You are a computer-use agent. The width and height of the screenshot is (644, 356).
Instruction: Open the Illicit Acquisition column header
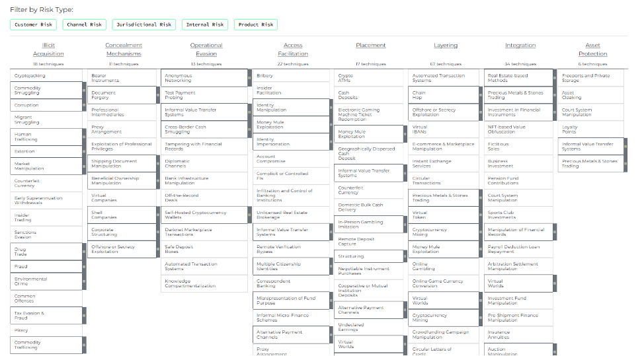[48, 50]
